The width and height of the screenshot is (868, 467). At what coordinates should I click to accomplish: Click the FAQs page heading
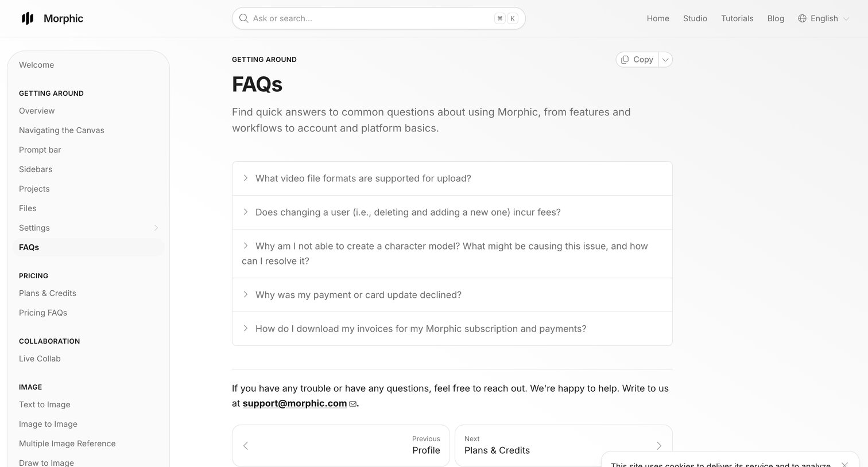click(257, 84)
